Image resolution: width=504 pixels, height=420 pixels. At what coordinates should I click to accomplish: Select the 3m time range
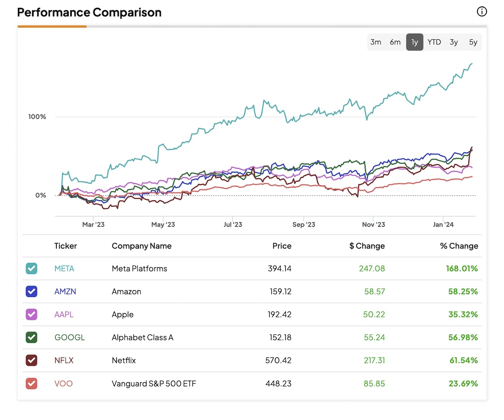click(375, 42)
